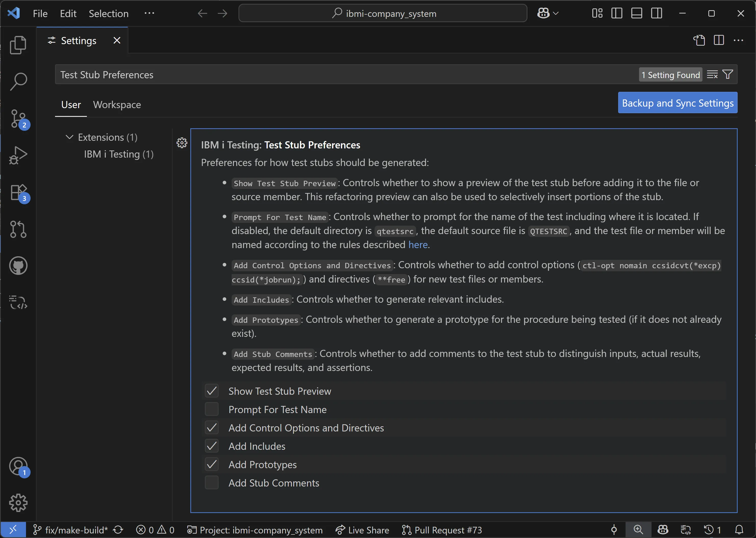Viewport: 756px width, 538px height.
Task: Start Live Share from status bar
Action: tap(362, 530)
